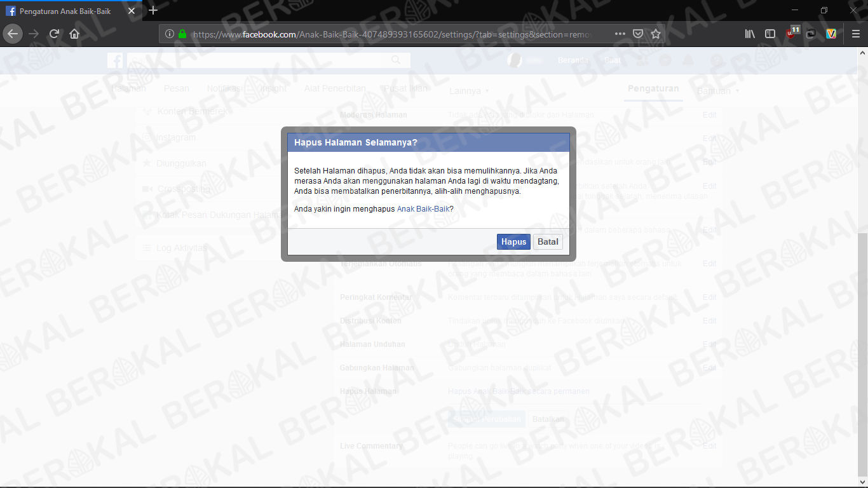Close the Pengaturan Anak Baik-Baik tab
Image resolution: width=868 pixels, height=488 pixels.
point(132,11)
